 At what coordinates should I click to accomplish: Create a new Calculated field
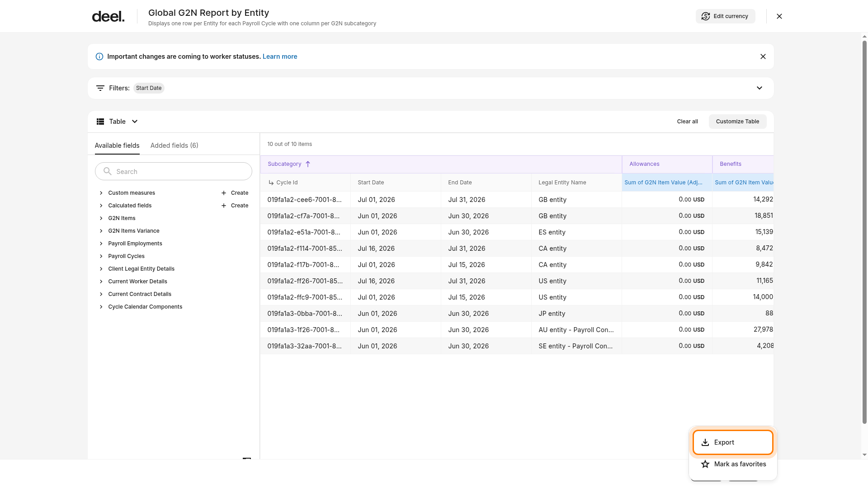click(x=235, y=206)
